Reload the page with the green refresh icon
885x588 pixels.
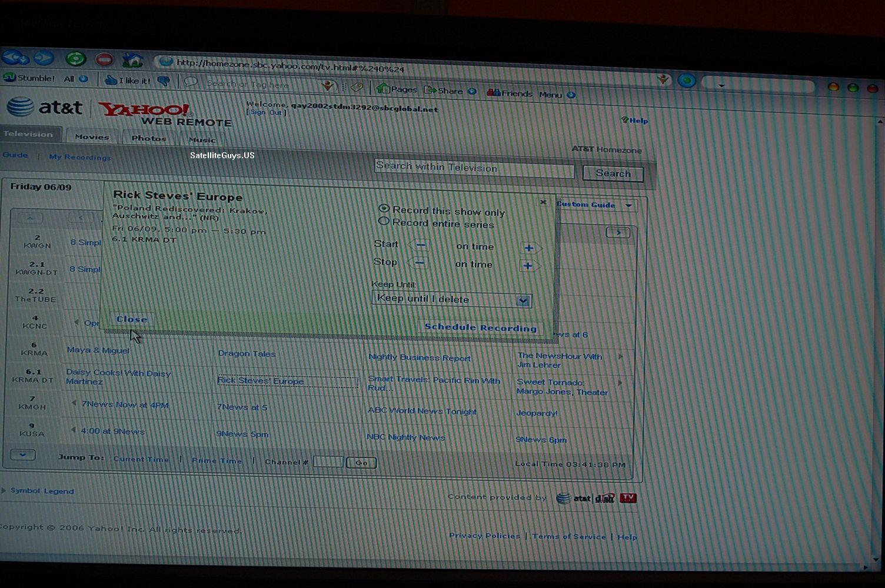[75, 58]
